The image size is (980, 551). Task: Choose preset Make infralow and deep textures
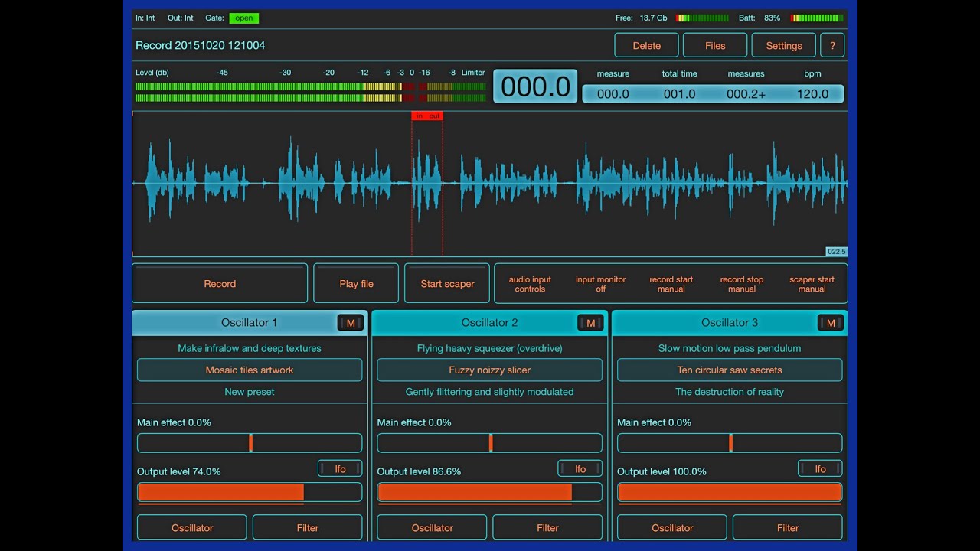(x=250, y=348)
